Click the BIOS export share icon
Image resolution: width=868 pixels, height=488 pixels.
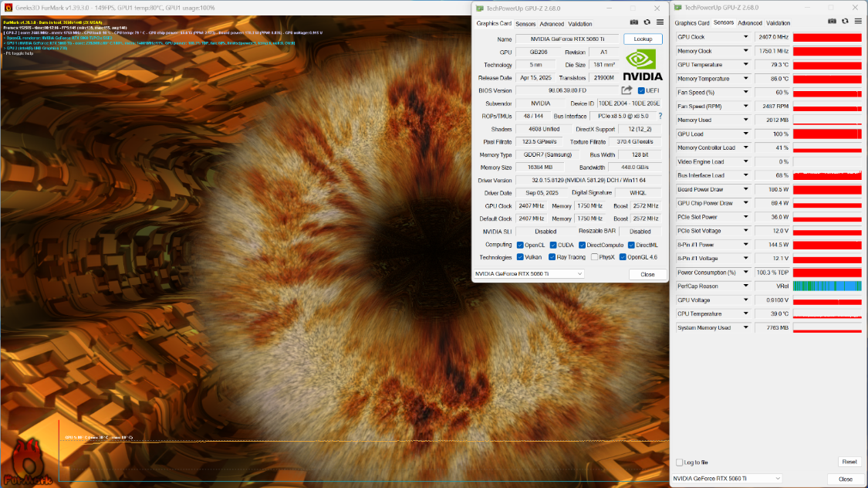(x=627, y=90)
